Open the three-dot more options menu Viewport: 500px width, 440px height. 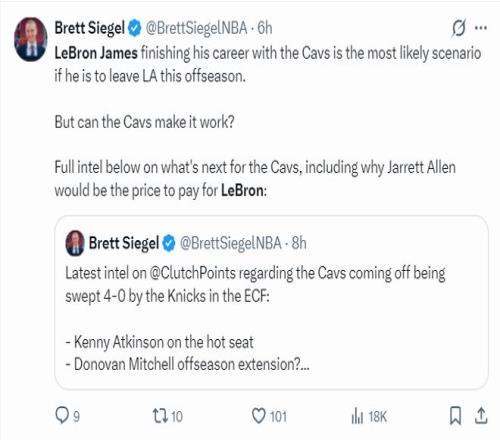(x=481, y=28)
